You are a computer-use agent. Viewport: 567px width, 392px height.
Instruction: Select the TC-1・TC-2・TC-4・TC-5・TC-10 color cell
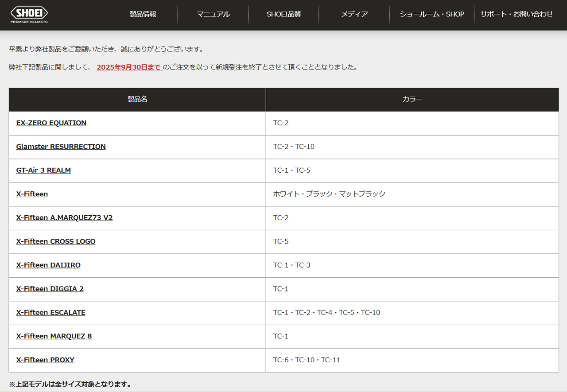[412, 313]
